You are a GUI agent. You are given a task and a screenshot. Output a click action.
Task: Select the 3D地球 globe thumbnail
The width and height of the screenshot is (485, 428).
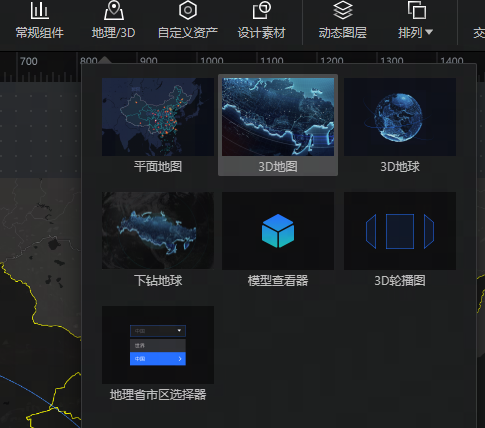click(400, 117)
